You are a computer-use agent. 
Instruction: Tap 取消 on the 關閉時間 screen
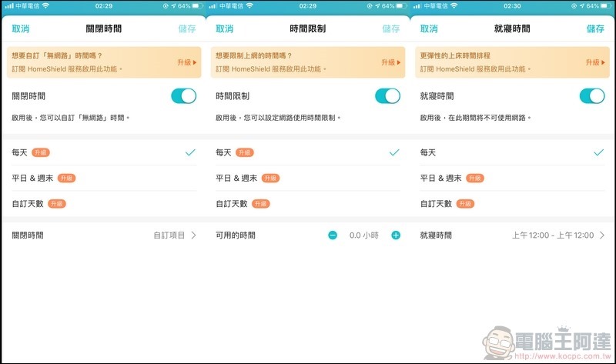21,28
